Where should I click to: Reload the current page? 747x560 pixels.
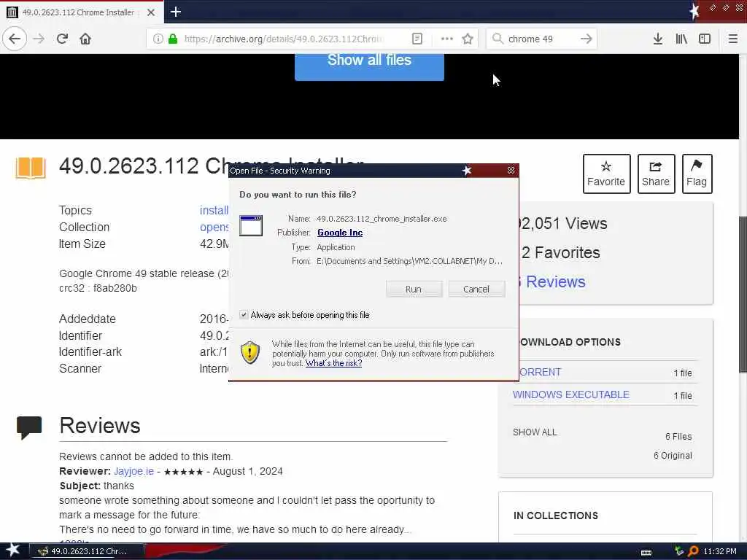63,39
